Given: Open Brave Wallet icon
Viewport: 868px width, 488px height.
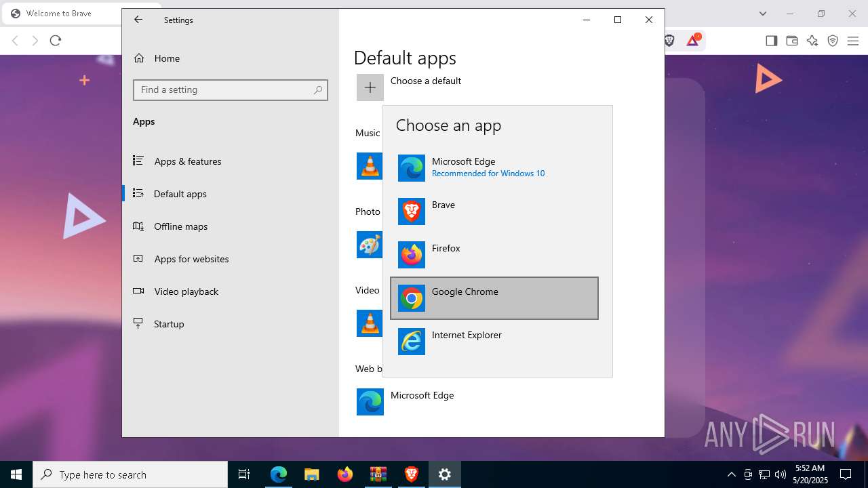Looking at the screenshot, I should click(791, 41).
